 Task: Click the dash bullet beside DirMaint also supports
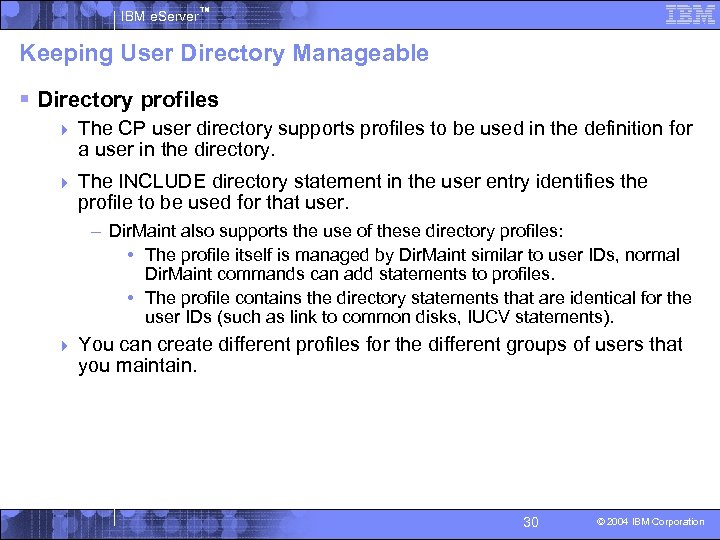[96, 232]
